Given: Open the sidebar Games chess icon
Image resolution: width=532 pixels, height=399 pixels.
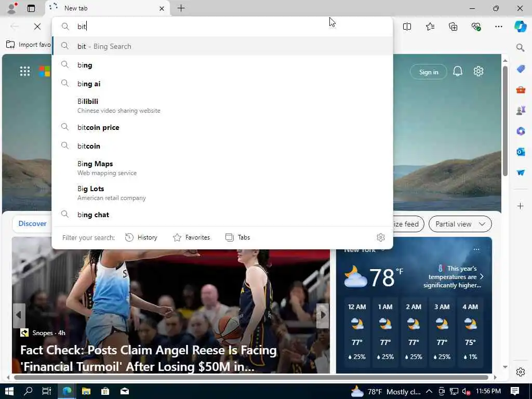Looking at the screenshot, I should pyautogui.click(x=521, y=110).
